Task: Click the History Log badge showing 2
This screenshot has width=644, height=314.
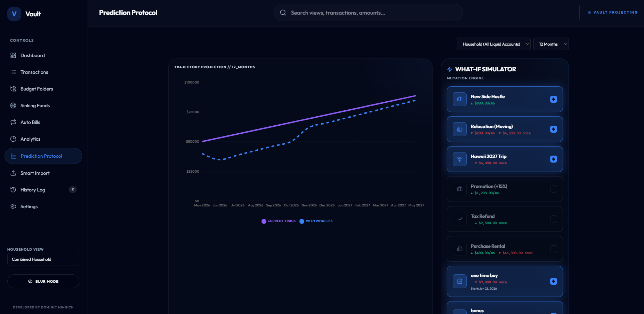Action: (x=72, y=189)
